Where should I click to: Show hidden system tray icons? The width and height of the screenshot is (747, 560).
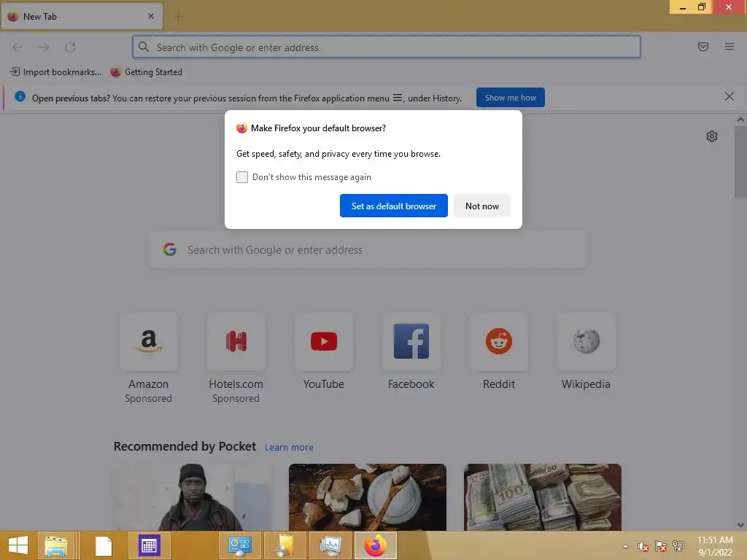[x=625, y=546]
